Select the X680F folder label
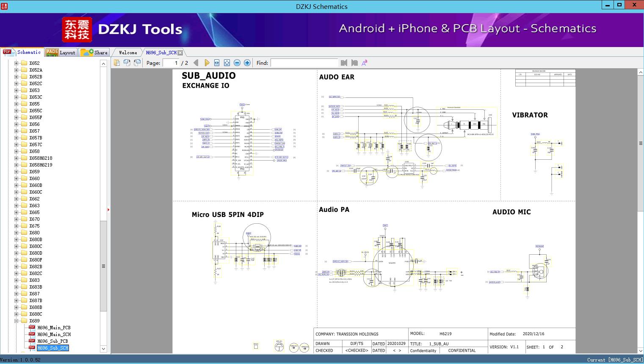644x364 pixels. coord(36,260)
